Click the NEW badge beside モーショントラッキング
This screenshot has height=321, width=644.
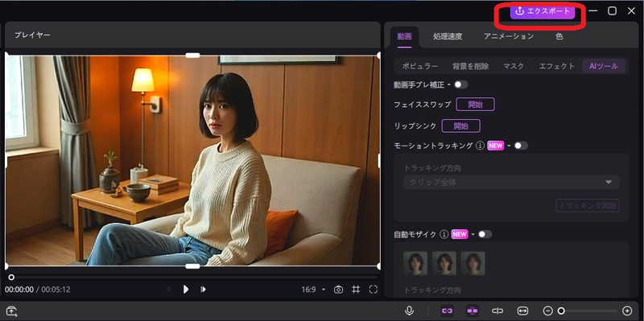pos(495,146)
